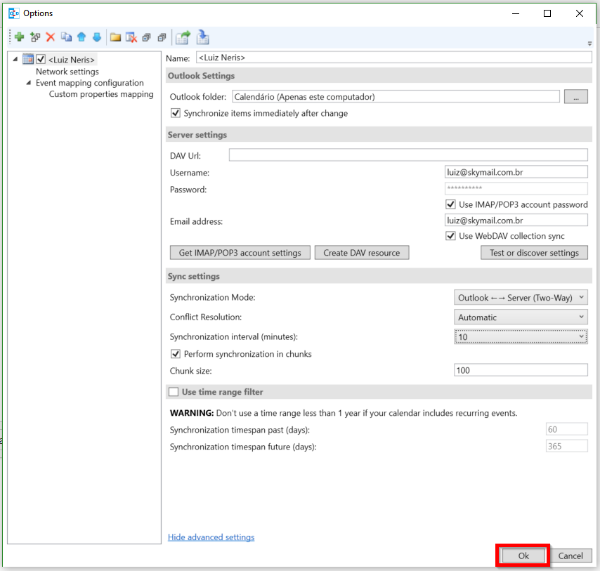
Task: Collapse Event mapping configuration node
Action: coord(28,83)
